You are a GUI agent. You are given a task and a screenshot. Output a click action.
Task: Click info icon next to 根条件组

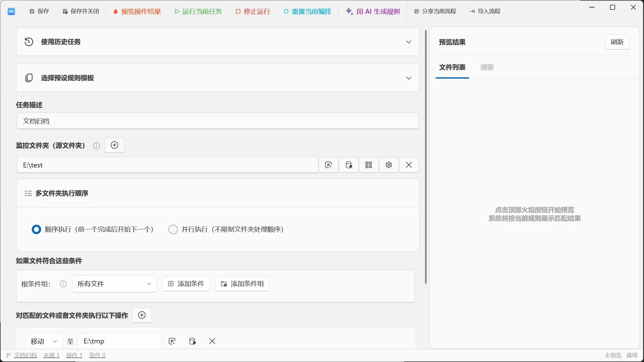63,284
